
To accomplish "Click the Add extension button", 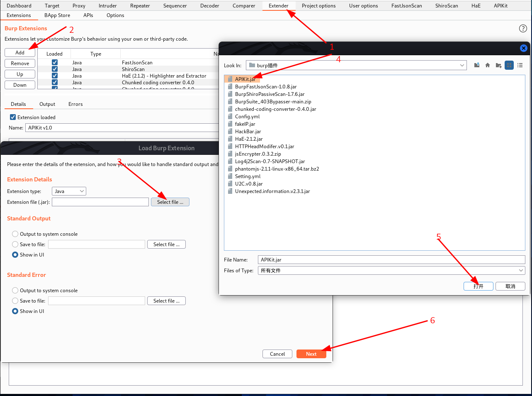I will 20,53.
